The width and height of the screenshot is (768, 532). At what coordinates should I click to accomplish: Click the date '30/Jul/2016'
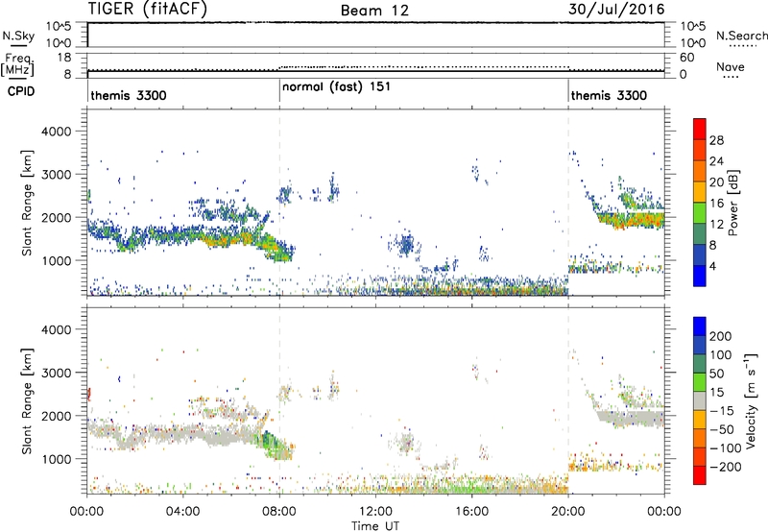[616, 10]
